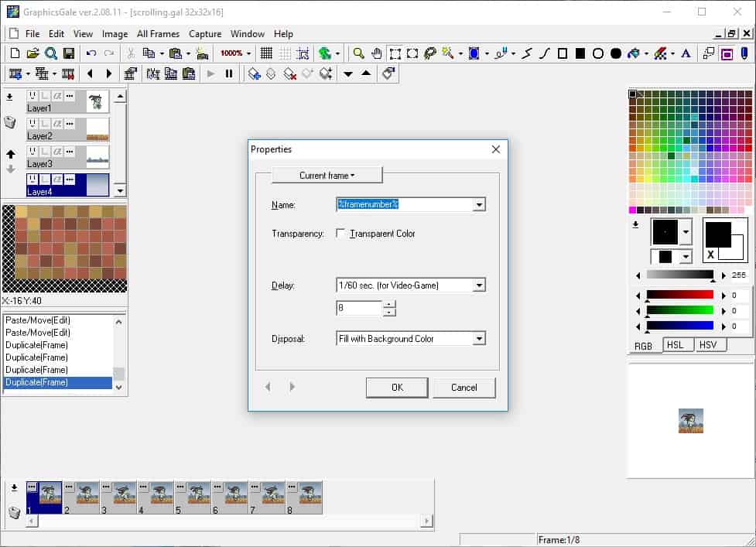Go to the previous frame in toolbar
This screenshot has height=547, width=756.
90,74
